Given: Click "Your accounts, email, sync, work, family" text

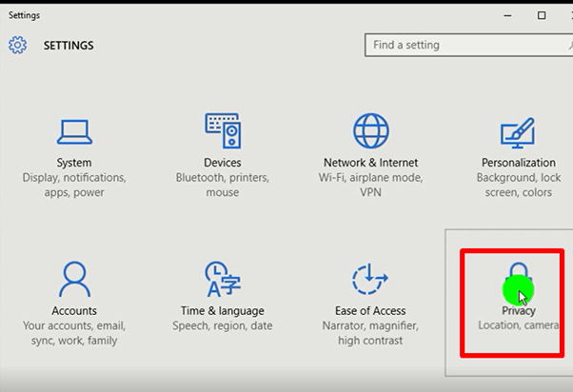Looking at the screenshot, I should (x=74, y=333).
